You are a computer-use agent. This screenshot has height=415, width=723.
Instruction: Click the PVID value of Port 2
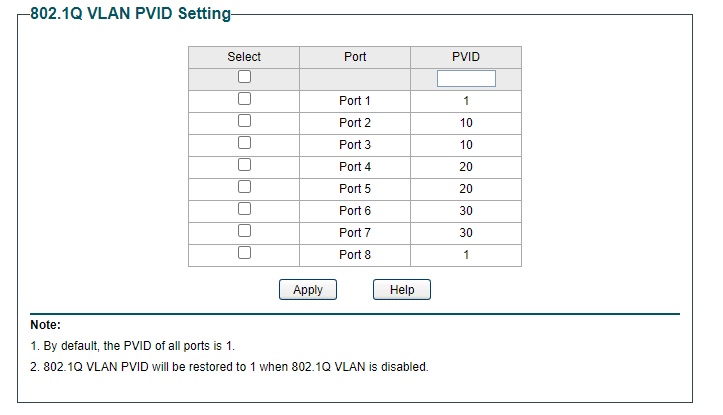[x=466, y=123]
